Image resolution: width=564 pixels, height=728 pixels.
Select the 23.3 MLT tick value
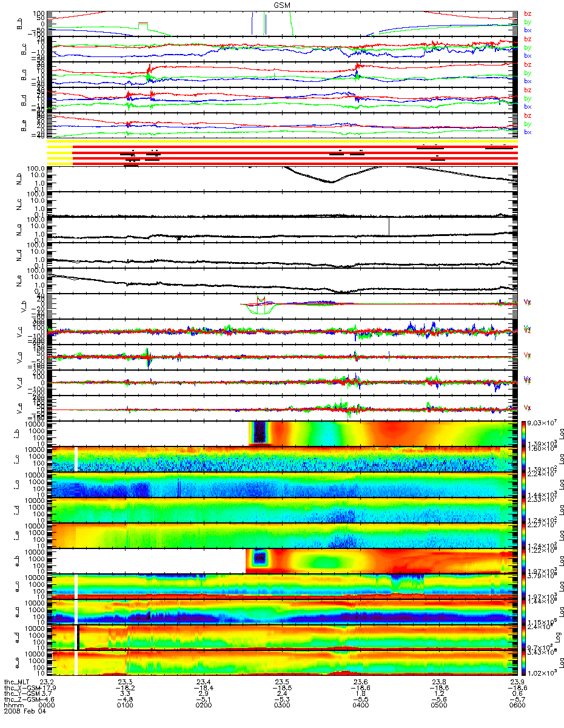click(126, 681)
